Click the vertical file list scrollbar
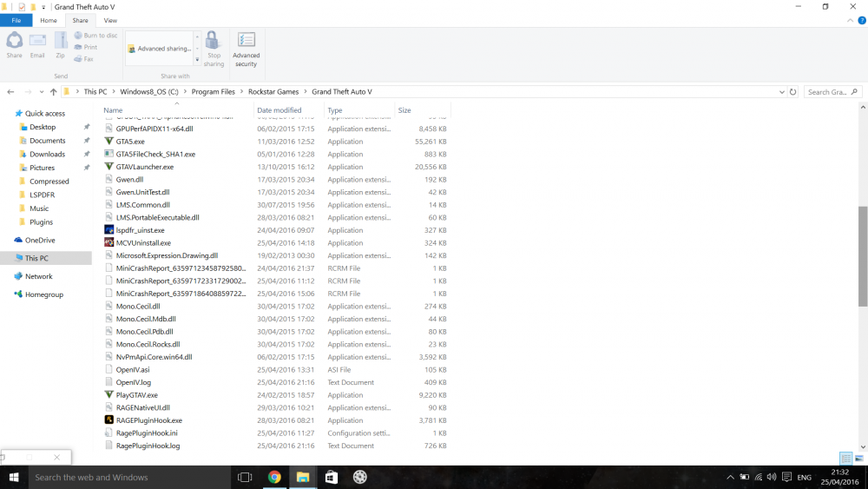This screenshot has width=868, height=489. (863, 256)
